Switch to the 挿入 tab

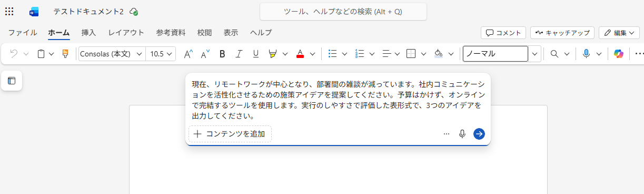[89, 33]
